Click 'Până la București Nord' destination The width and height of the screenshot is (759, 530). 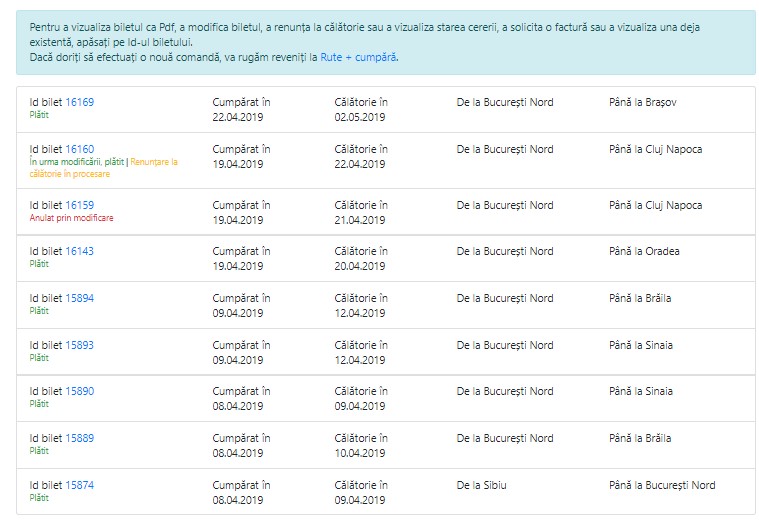click(x=662, y=485)
